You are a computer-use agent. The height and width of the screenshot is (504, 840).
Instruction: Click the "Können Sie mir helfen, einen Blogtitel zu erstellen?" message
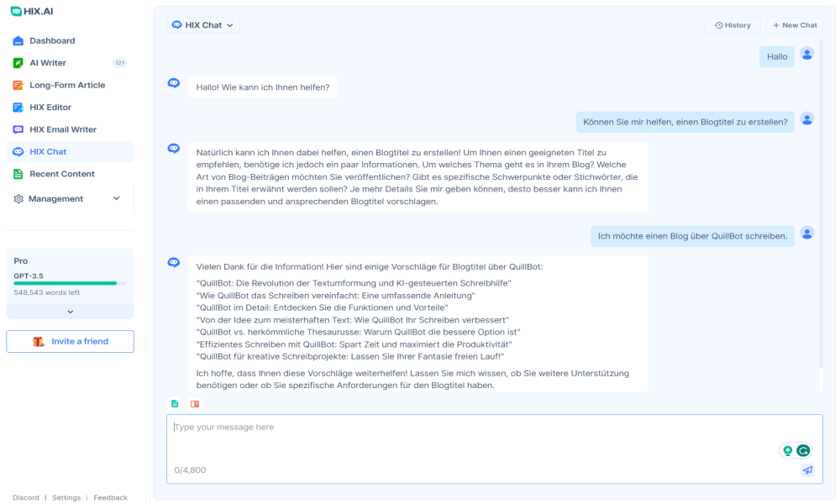(x=685, y=122)
